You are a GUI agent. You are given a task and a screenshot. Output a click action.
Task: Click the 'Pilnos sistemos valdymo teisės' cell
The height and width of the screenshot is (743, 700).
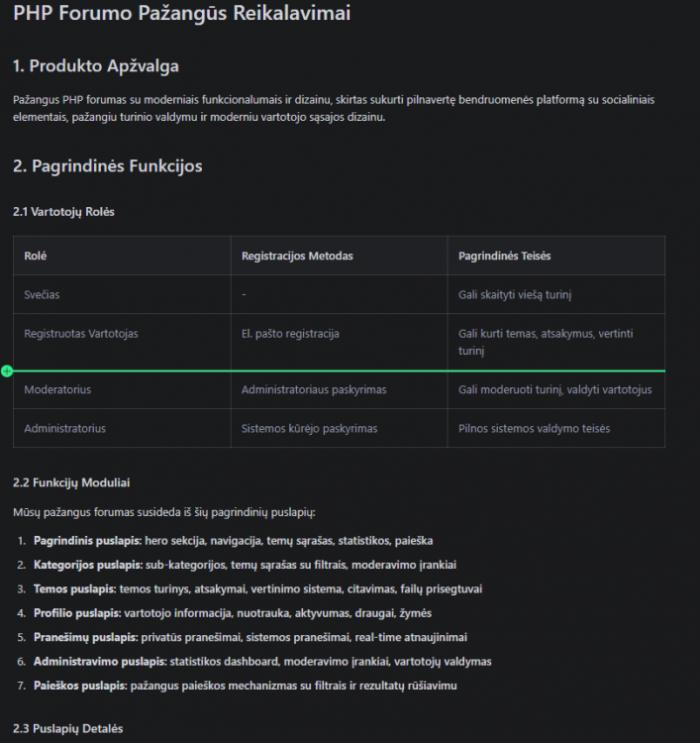point(556,428)
